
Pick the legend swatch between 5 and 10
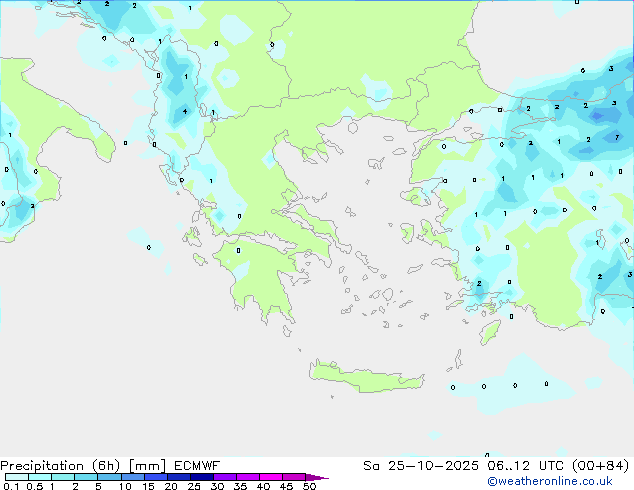(x=109, y=477)
